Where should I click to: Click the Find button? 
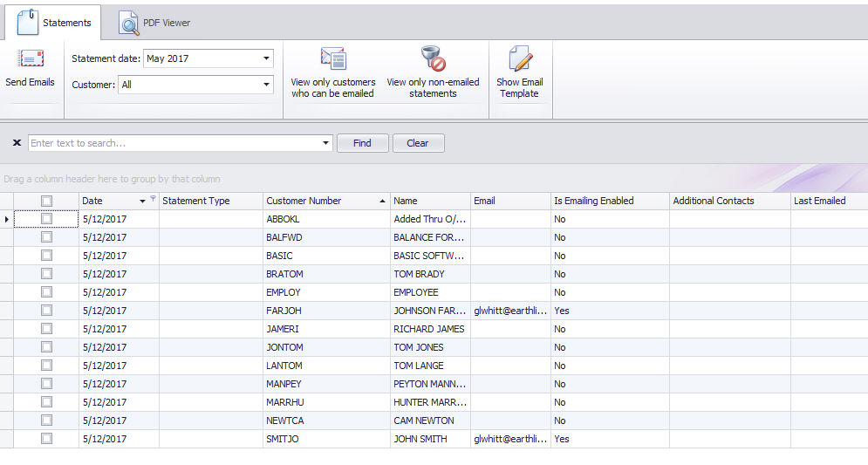pyautogui.click(x=363, y=143)
